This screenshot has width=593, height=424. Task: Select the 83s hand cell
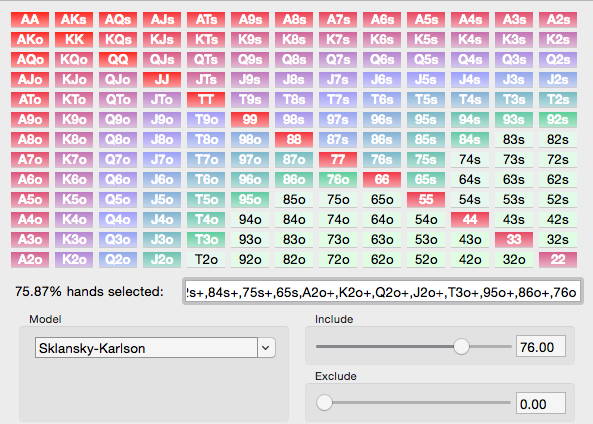pyautogui.click(x=514, y=140)
